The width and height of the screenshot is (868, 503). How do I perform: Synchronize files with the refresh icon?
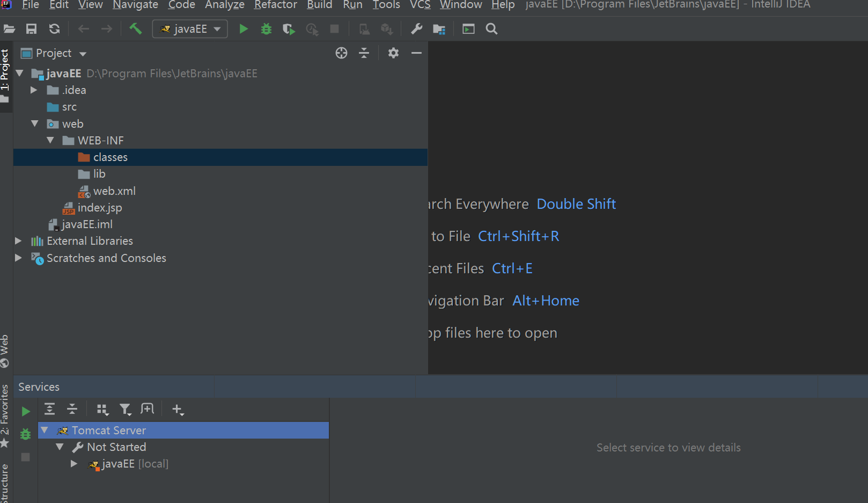coord(54,28)
